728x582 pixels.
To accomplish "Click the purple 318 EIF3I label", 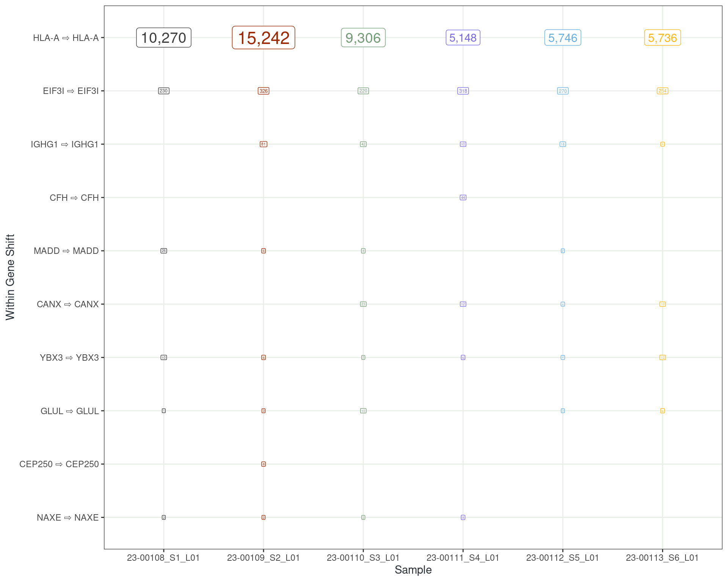I will pos(463,91).
